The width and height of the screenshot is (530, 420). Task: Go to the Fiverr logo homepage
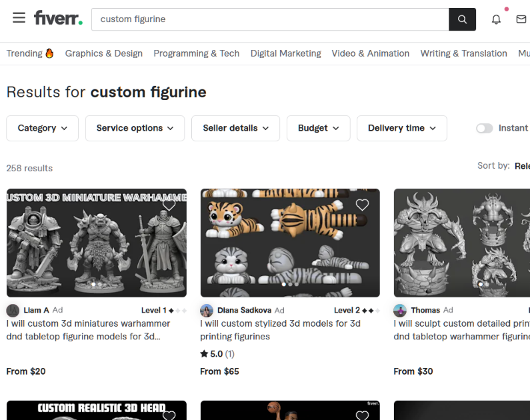(58, 18)
